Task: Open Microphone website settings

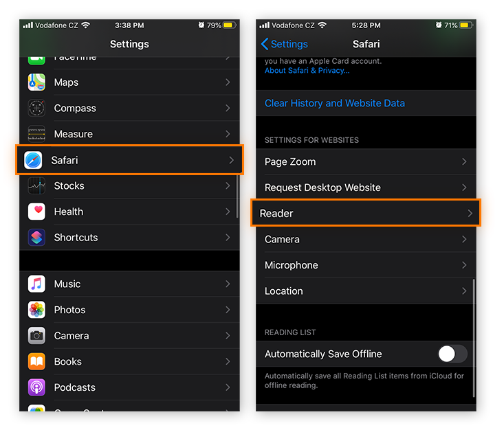Action: tap(366, 265)
